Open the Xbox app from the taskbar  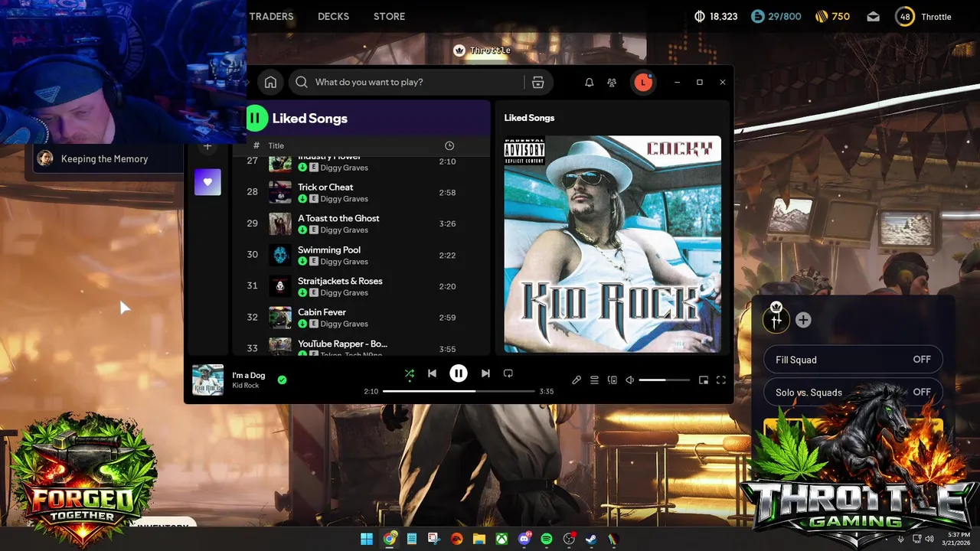pyautogui.click(x=501, y=539)
